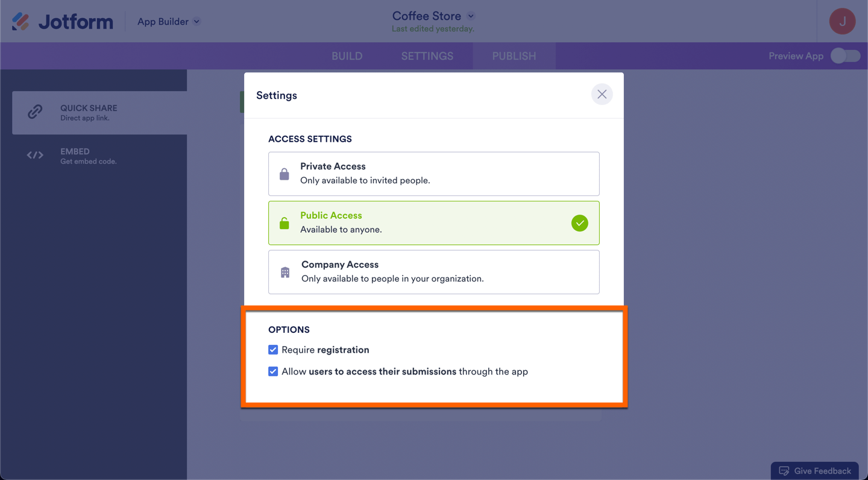Click the Quick Share link icon

click(x=35, y=112)
